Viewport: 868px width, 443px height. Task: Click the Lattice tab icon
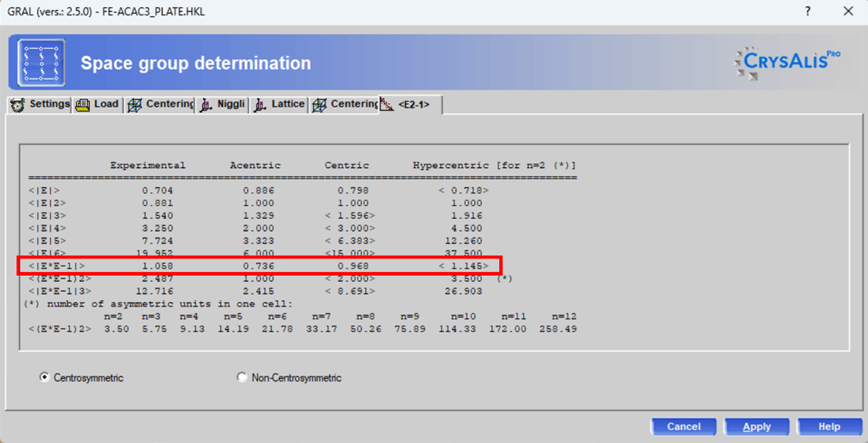click(260, 105)
